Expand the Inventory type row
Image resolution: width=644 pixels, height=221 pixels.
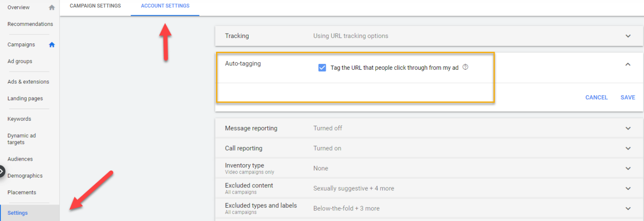628,169
